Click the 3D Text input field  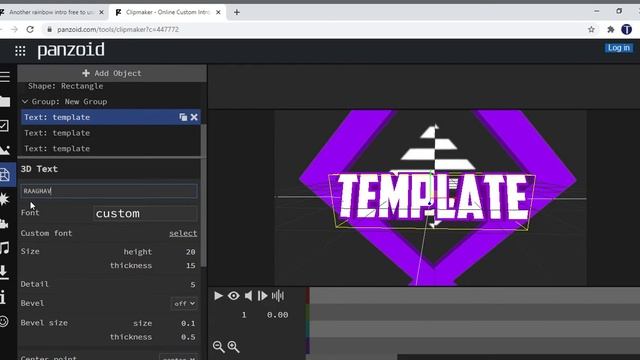[109, 191]
